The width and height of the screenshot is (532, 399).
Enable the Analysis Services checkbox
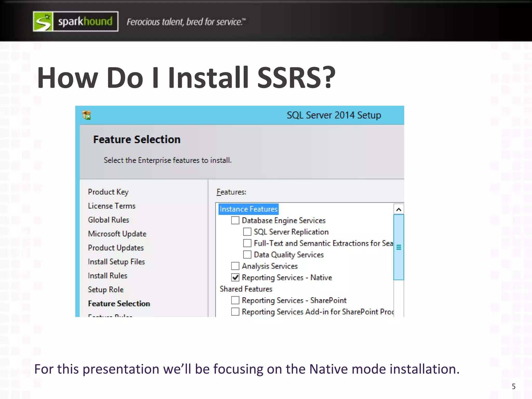[235, 266]
